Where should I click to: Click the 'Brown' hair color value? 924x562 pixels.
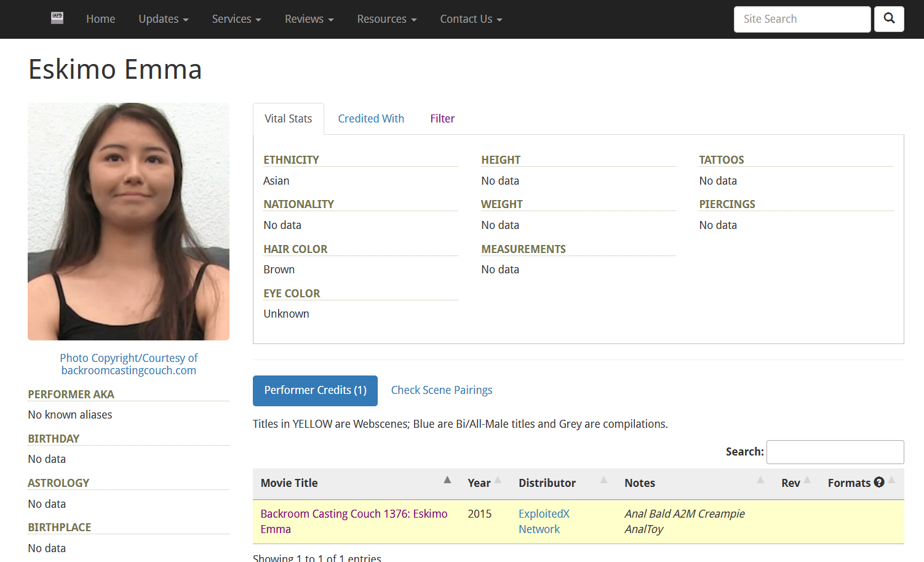click(279, 270)
